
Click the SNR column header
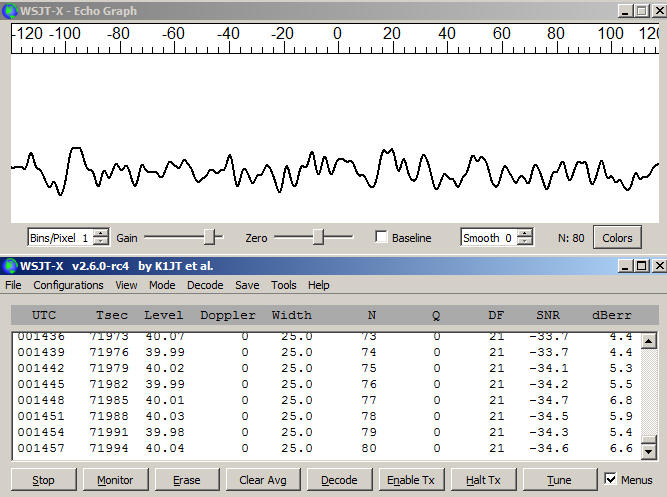pyautogui.click(x=548, y=315)
